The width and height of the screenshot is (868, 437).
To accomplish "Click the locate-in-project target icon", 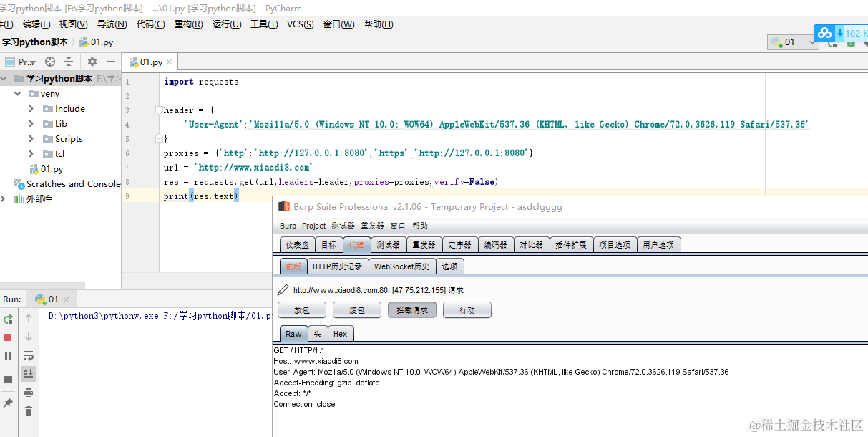I will point(50,62).
